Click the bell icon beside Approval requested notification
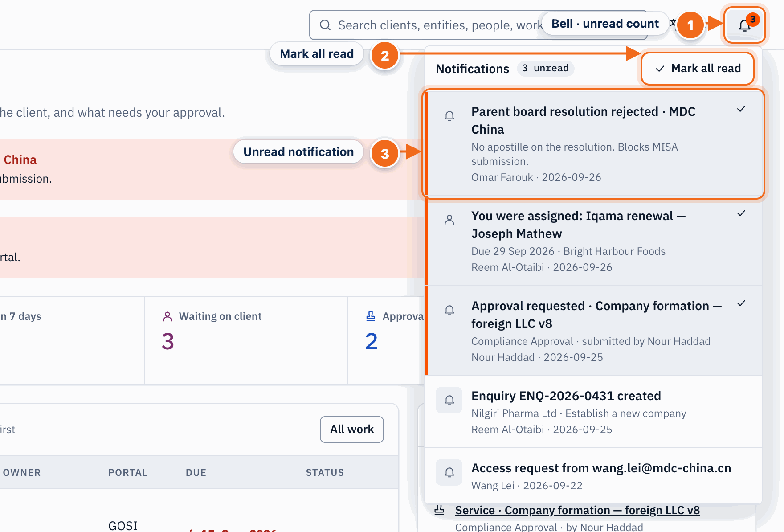The width and height of the screenshot is (784, 532). point(449,310)
